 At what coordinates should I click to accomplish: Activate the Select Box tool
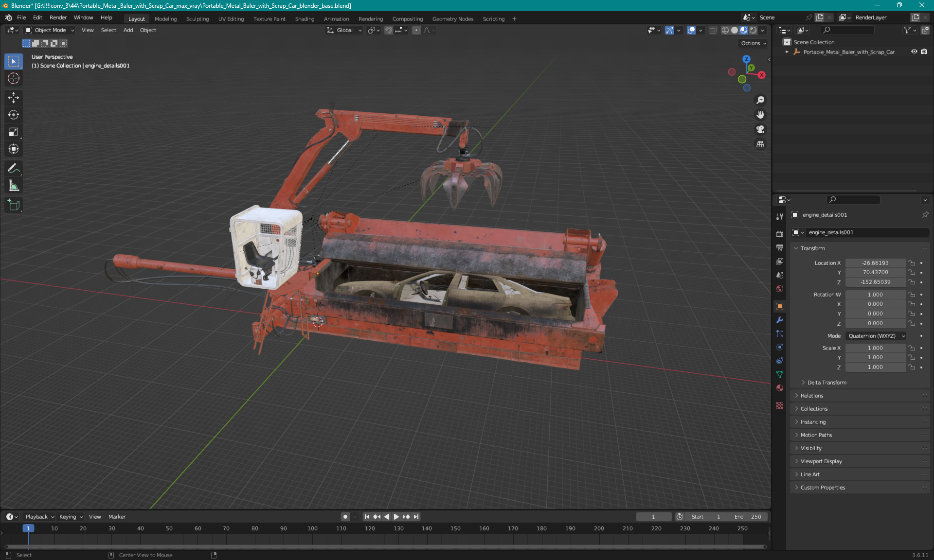click(14, 61)
